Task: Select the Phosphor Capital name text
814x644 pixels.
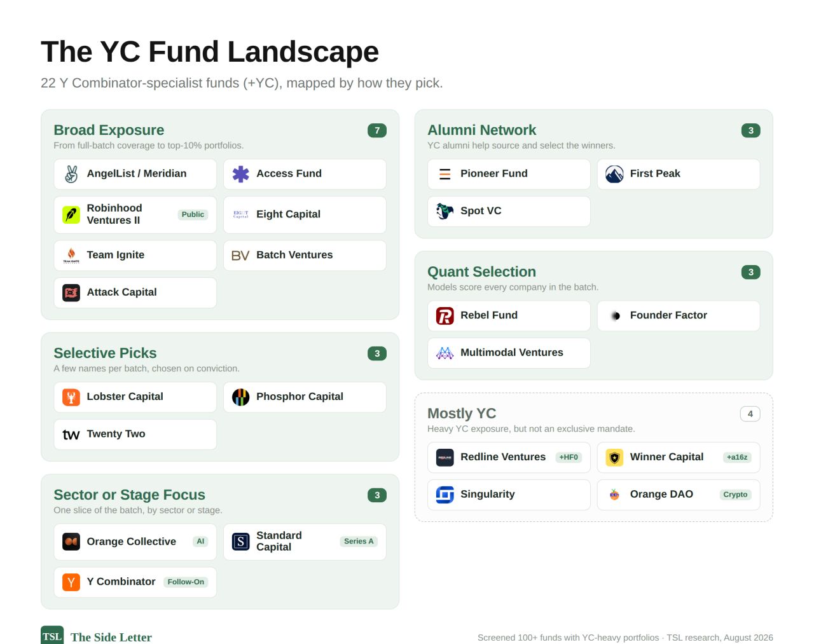Action: (x=300, y=397)
